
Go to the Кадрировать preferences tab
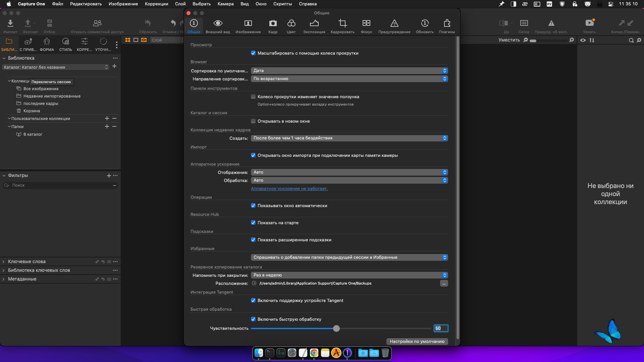(x=342, y=26)
